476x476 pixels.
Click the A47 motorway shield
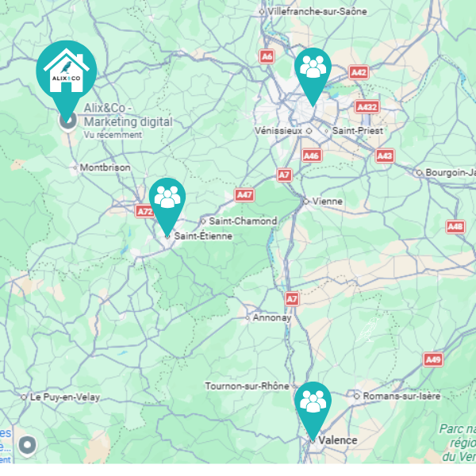tap(244, 195)
